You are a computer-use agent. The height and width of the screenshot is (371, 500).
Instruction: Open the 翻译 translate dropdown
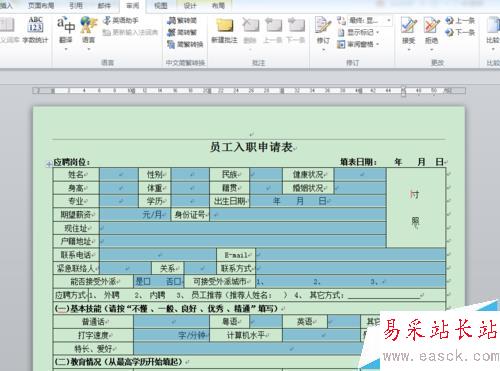click(x=66, y=50)
